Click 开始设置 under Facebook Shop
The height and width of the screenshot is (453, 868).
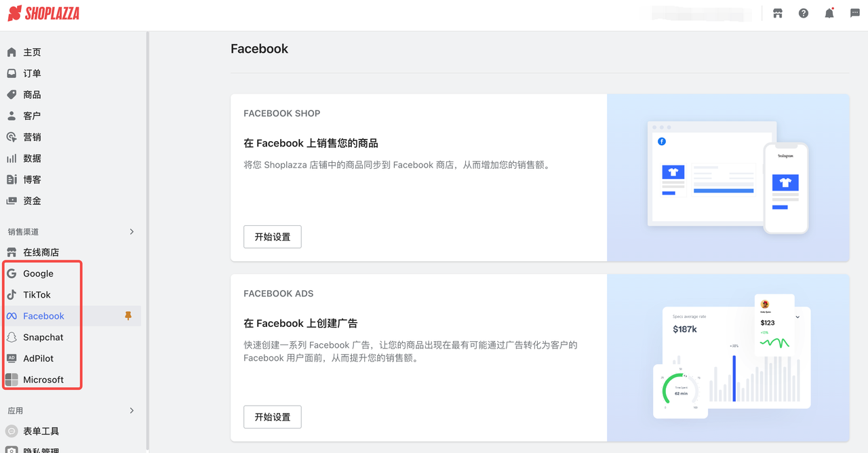272,237
